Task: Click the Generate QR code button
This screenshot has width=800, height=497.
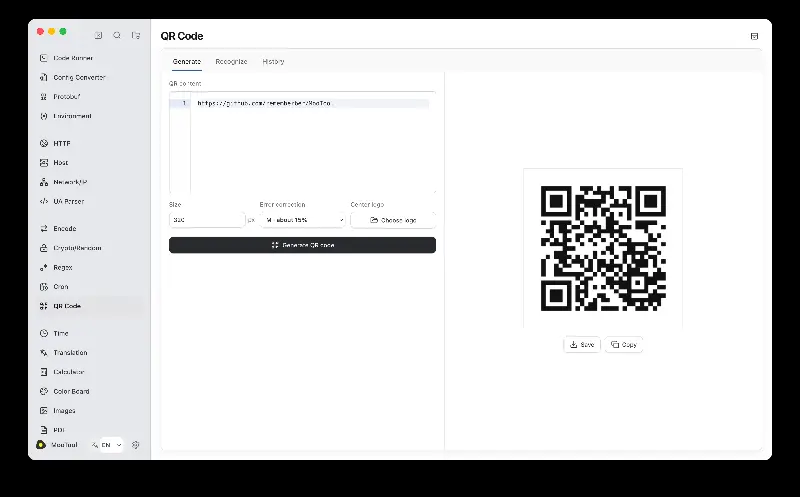Action: (x=303, y=245)
